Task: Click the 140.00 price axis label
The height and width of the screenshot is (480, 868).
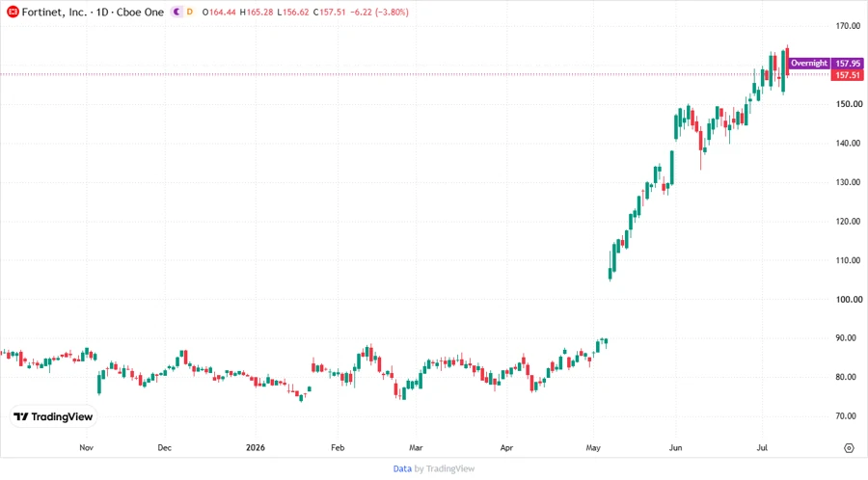Action: [849, 144]
